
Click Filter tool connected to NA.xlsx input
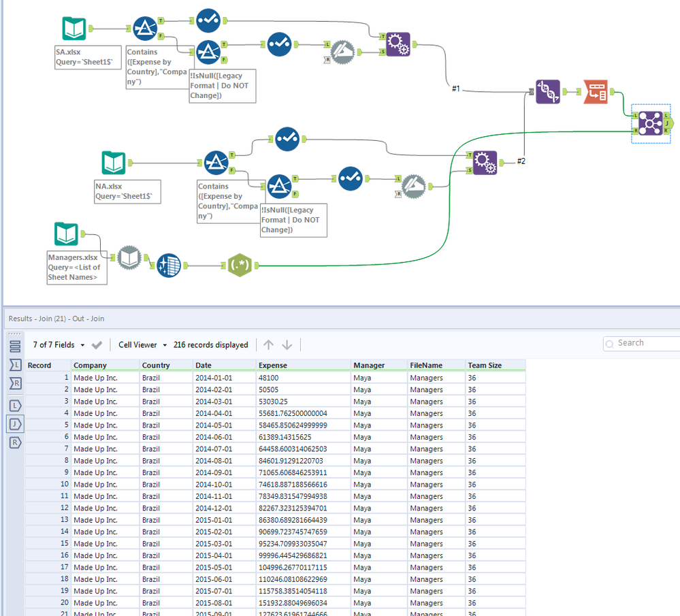coord(216,163)
